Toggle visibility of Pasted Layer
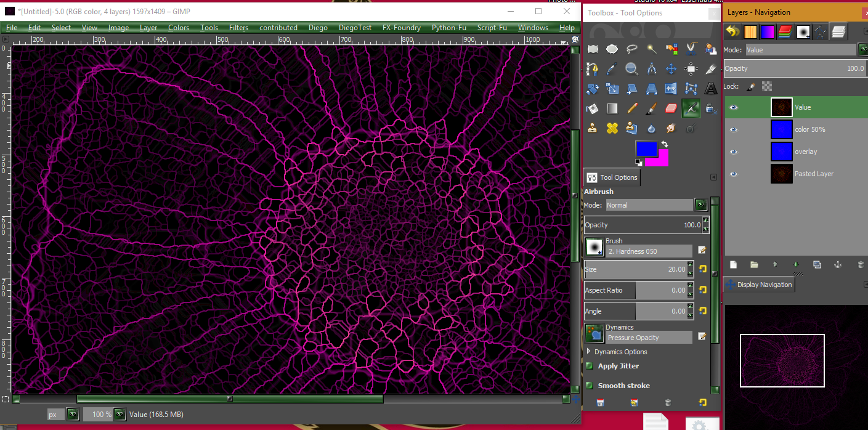The image size is (868, 430). pyautogui.click(x=733, y=174)
